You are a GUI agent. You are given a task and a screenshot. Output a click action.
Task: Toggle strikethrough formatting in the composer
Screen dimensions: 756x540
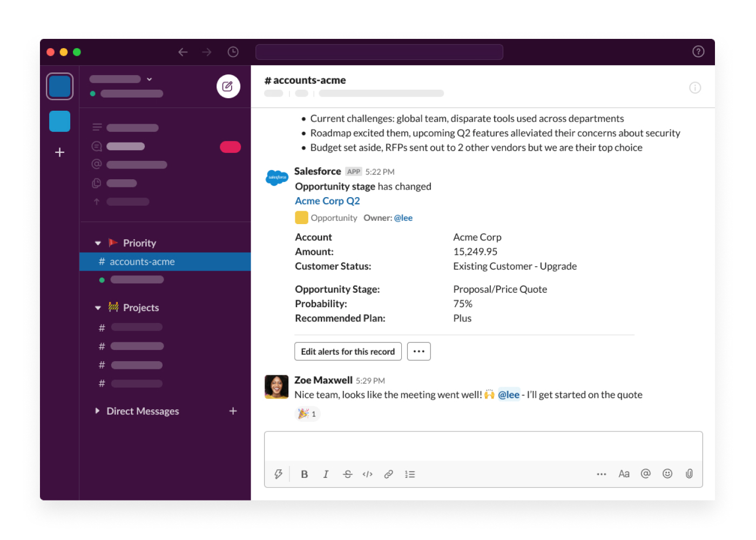[347, 474]
